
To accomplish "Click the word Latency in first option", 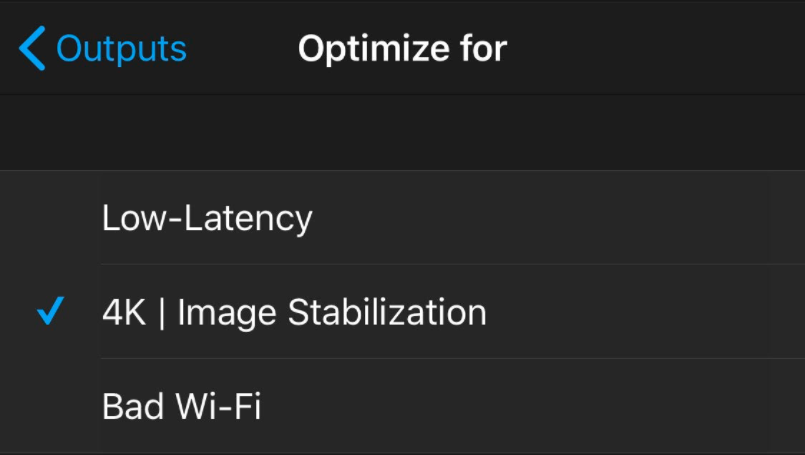I will (251, 218).
